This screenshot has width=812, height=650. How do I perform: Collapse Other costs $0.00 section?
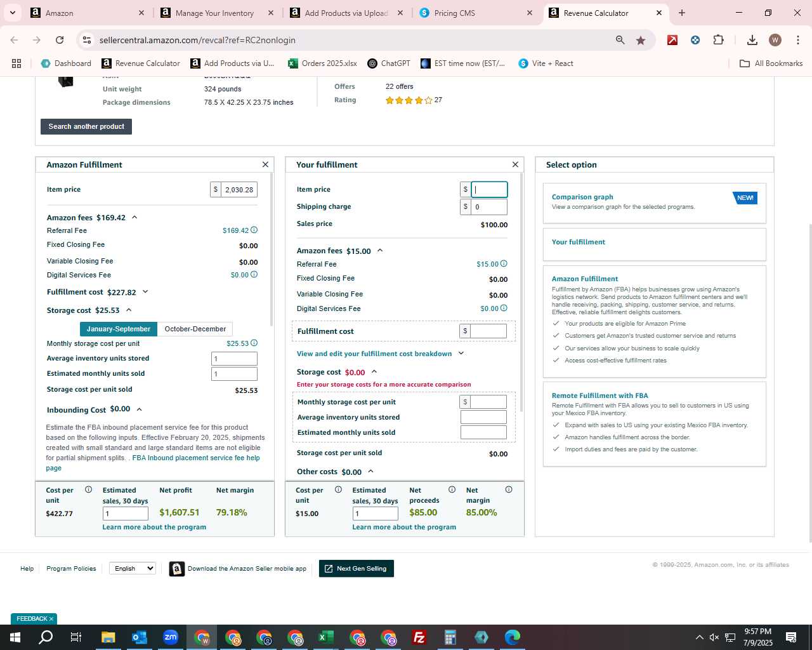[370, 471]
